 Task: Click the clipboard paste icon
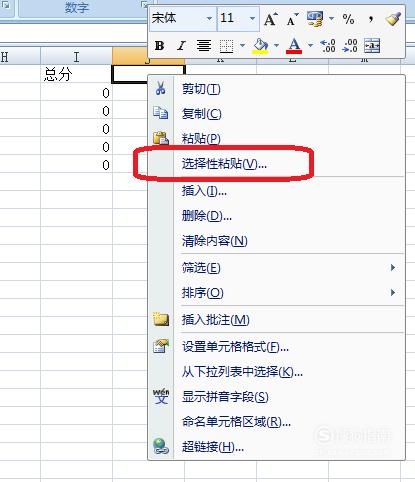click(161, 138)
